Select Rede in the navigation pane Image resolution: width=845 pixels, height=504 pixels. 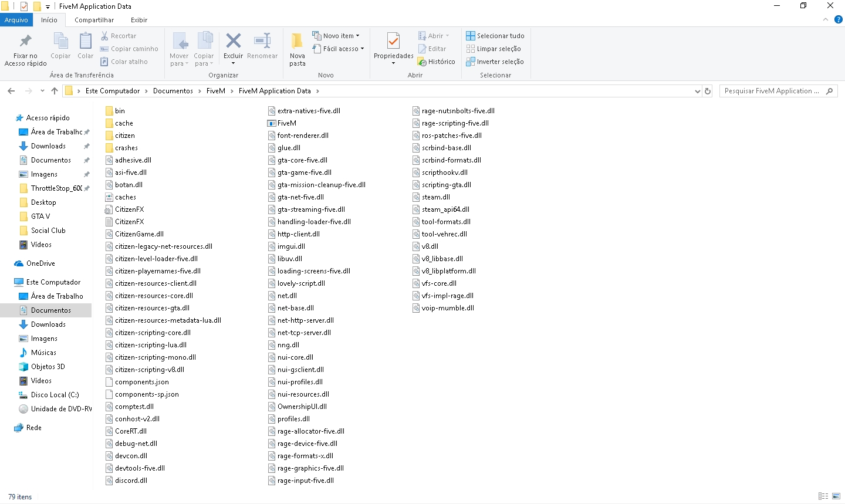[x=34, y=428]
